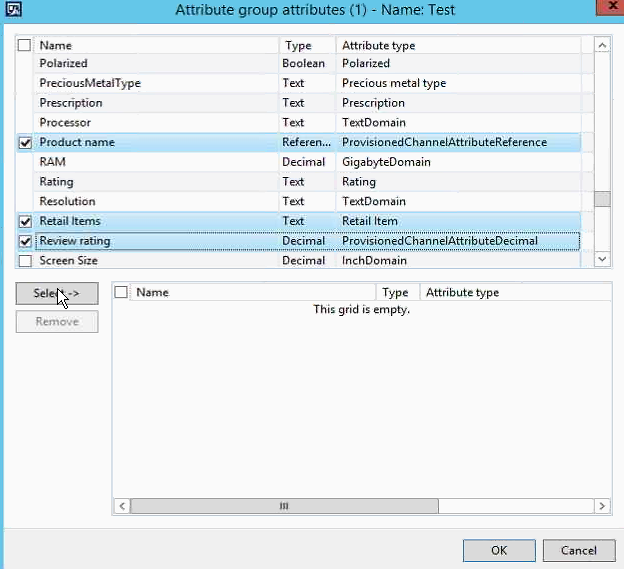Uncheck the Retail Items row checkbox

click(25, 221)
